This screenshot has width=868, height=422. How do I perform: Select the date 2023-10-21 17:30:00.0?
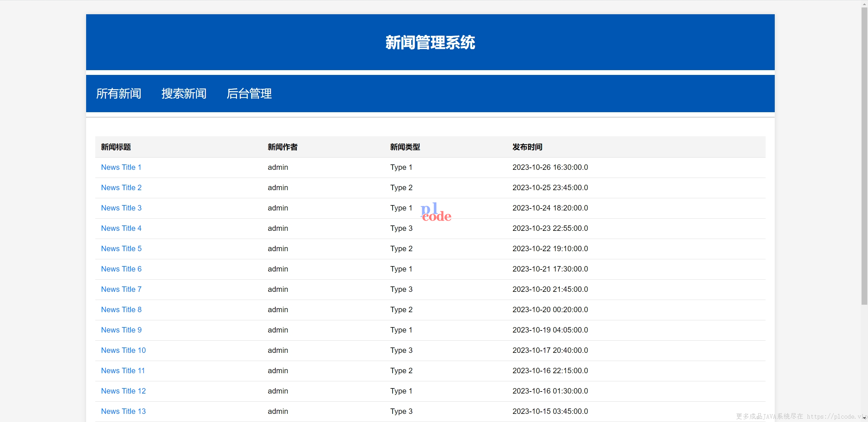[x=550, y=269]
